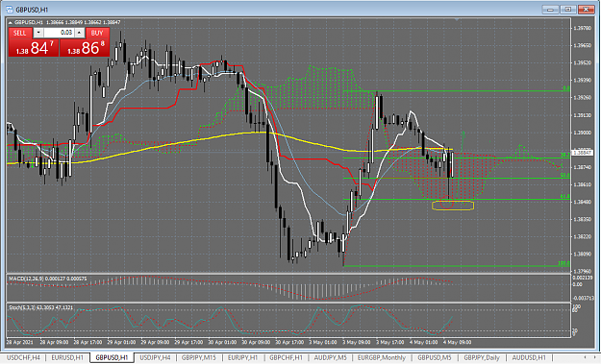601x364 pixels.
Task: Click the chart shift triangle marker on the top edge
Action: point(457,19)
